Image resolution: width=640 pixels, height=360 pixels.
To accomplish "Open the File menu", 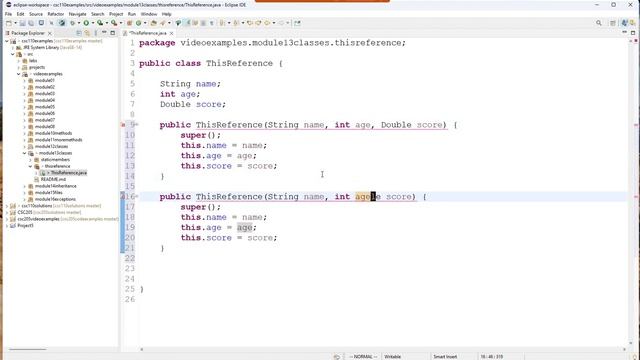I will coord(8,14).
